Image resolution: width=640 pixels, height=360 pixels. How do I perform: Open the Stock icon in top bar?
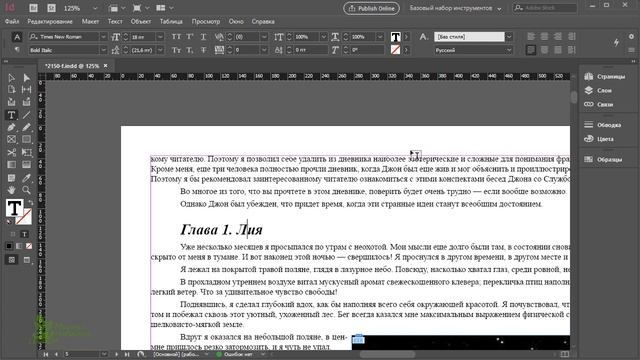click(x=51, y=8)
